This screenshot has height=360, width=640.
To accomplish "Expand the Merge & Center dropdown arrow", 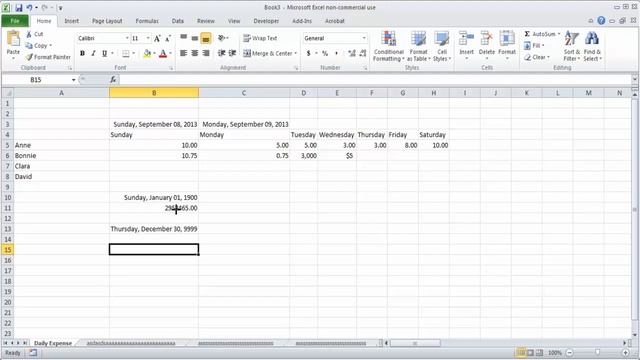I will [296, 53].
